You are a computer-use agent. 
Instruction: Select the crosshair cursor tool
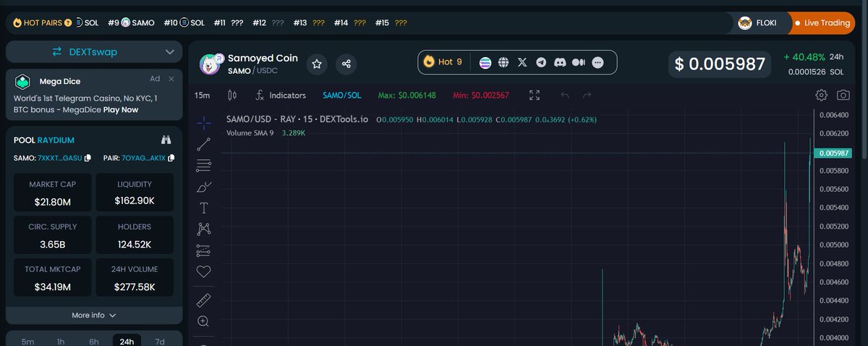[204, 123]
